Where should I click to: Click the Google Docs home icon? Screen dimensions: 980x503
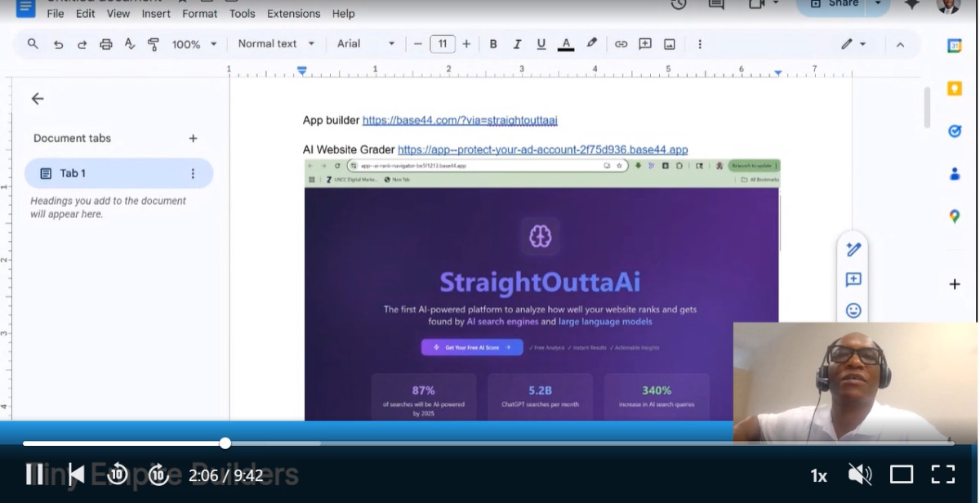(25, 8)
